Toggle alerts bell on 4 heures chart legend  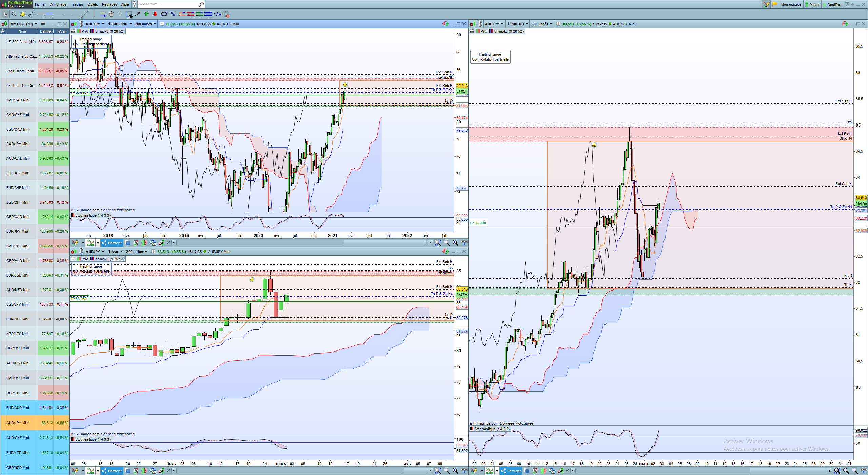tap(472, 31)
